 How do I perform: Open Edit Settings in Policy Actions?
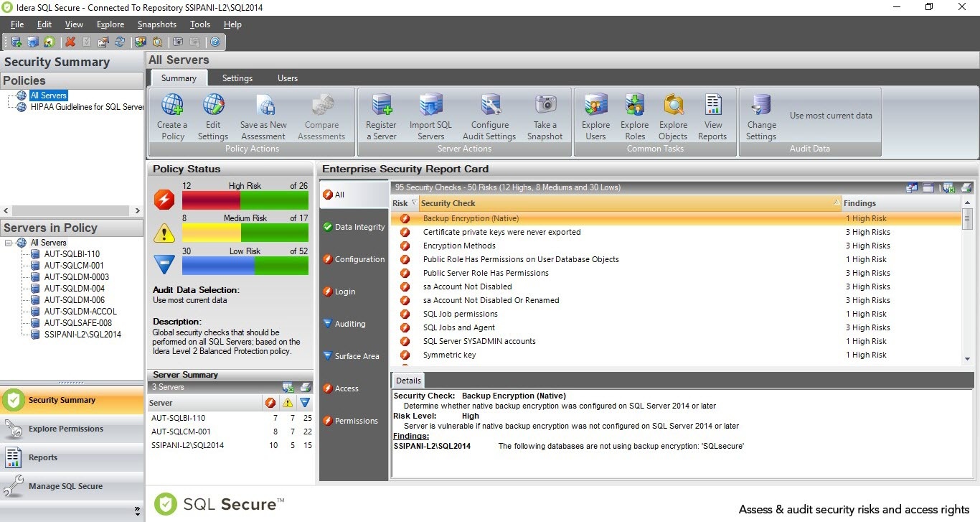click(x=213, y=118)
